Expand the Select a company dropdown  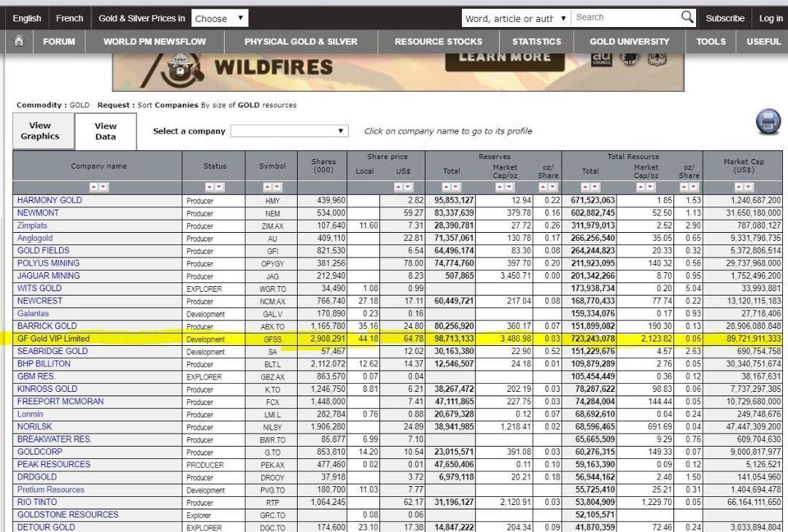290,131
